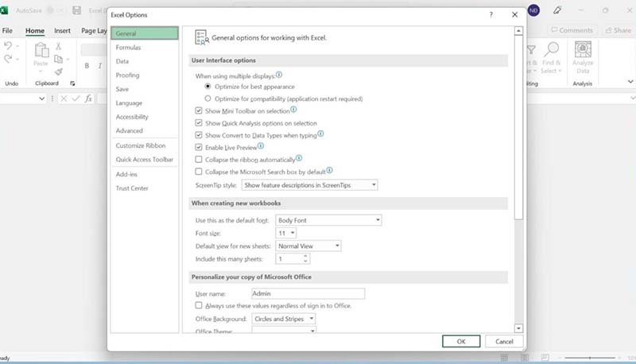Screen dimensions: 636x364
Task: Check Always use these values regardless of sign in
Action: [x=199, y=305]
